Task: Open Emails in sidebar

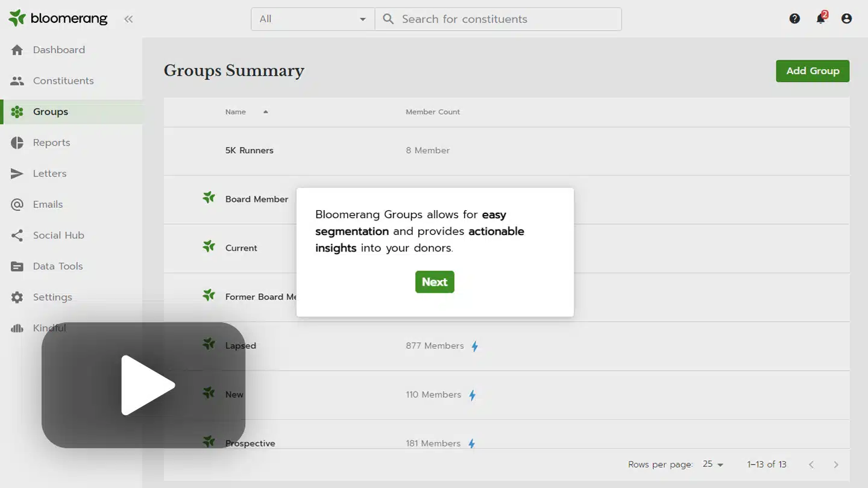Action: click(x=48, y=205)
